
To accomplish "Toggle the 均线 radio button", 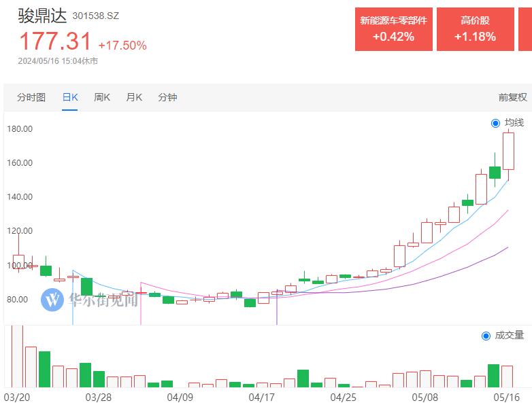I will tap(495, 123).
